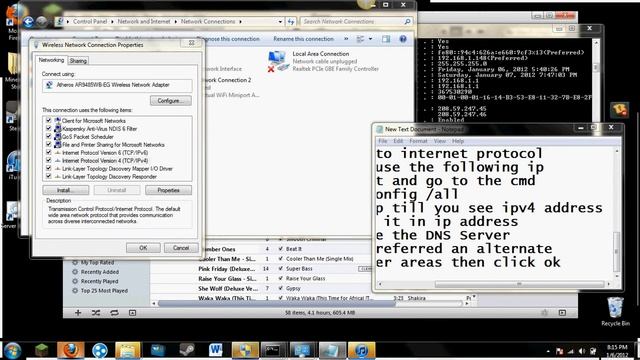
Task: Toggle Link-Layer Topology Discovery Responder checkbox
Action: pos(49,176)
